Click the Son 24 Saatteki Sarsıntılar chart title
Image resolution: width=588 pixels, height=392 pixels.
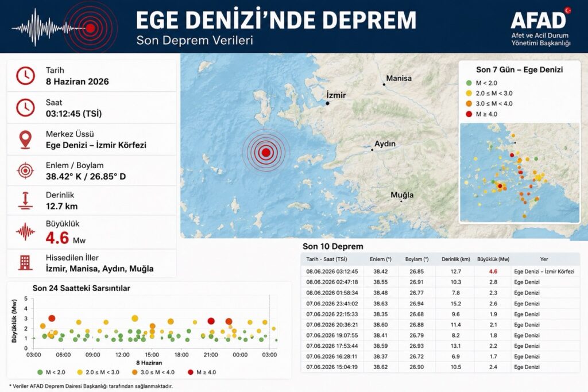pyautogui.click(x=82, y=288)
